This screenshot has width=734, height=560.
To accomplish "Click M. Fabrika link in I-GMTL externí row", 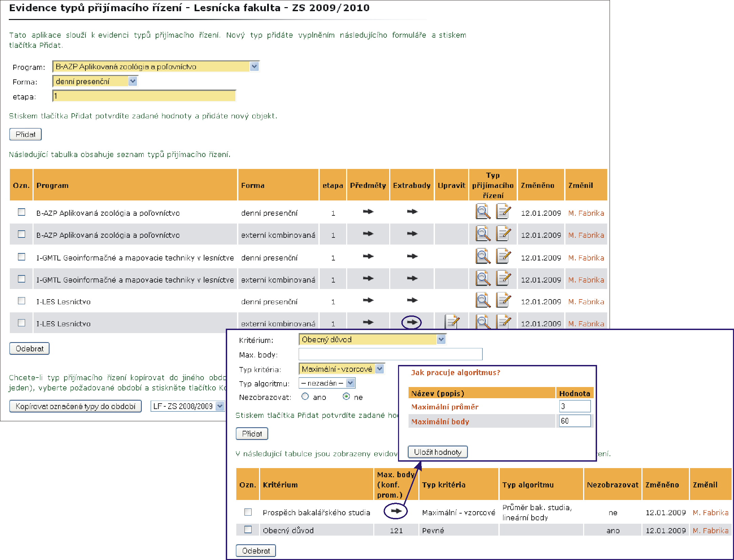I will [x=586, y=280].
